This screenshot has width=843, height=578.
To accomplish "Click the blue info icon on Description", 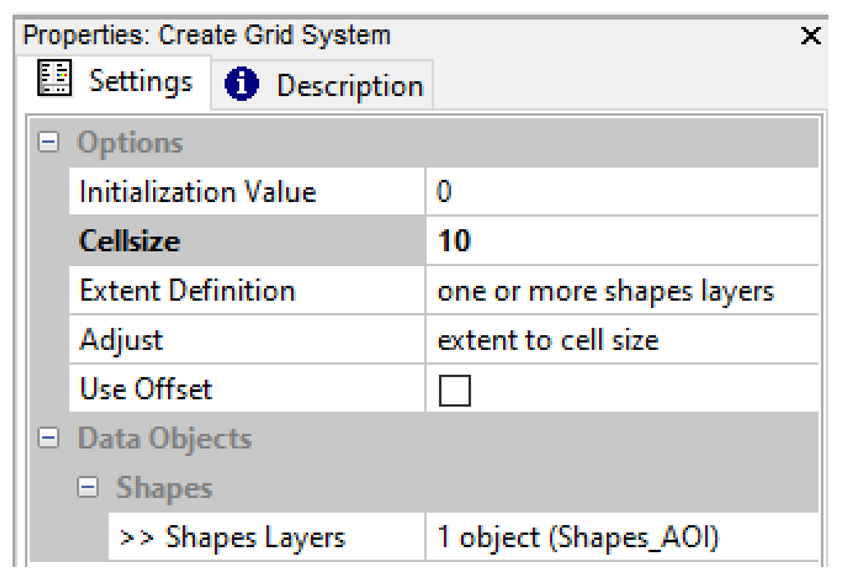I will (242, 86).
